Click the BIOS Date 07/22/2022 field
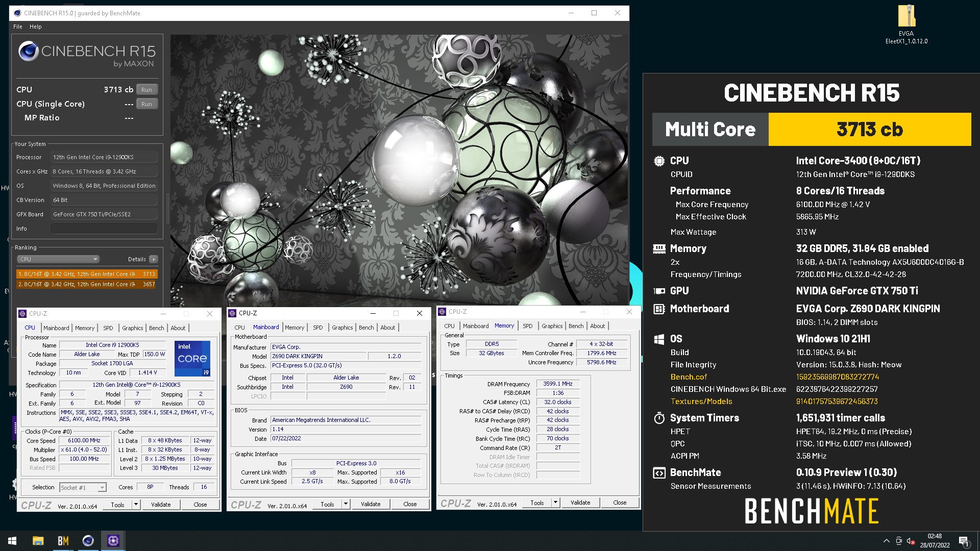Image resolution: width=980 pixels, height=551 pixels. click(346, 439)
